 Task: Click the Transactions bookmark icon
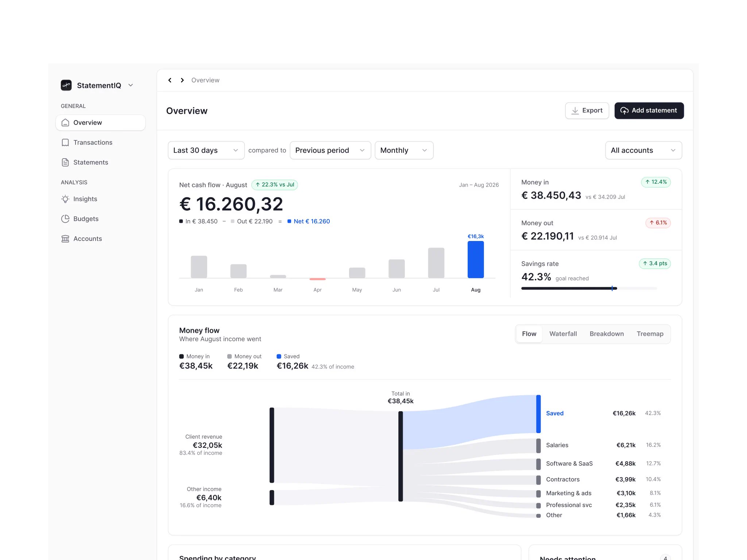pos(65,143)
